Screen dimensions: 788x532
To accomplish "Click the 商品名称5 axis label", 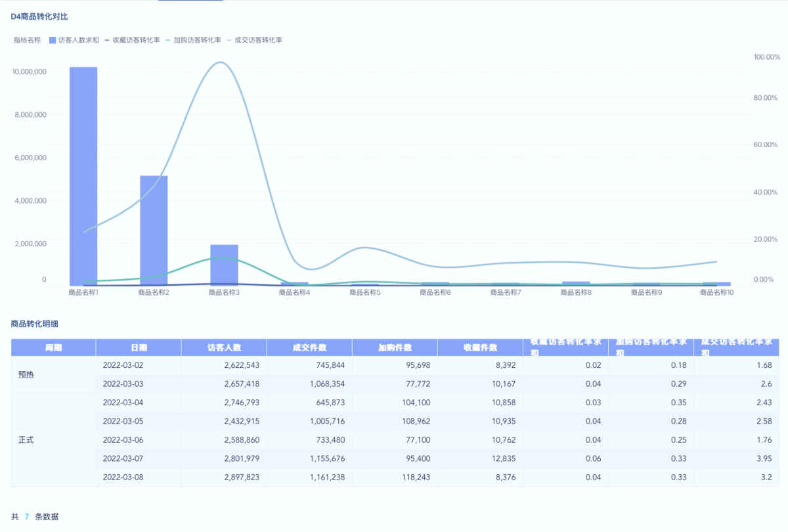I will pyautogui.click(x=364, y=292).
